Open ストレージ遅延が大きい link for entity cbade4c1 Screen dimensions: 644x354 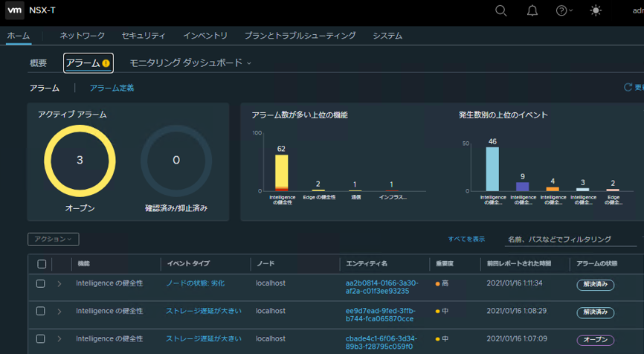pyautogui.click(x=204, y=339)
